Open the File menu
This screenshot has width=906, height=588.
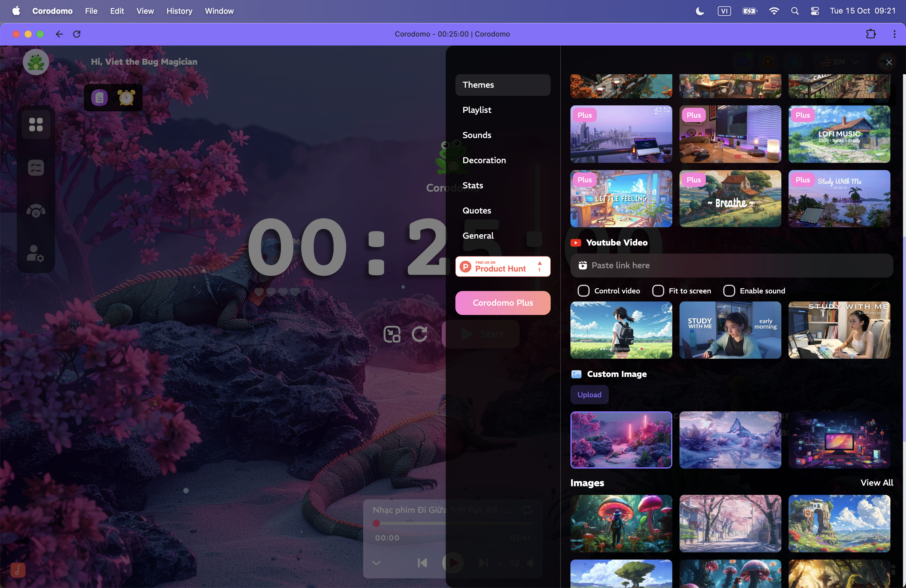91,11
